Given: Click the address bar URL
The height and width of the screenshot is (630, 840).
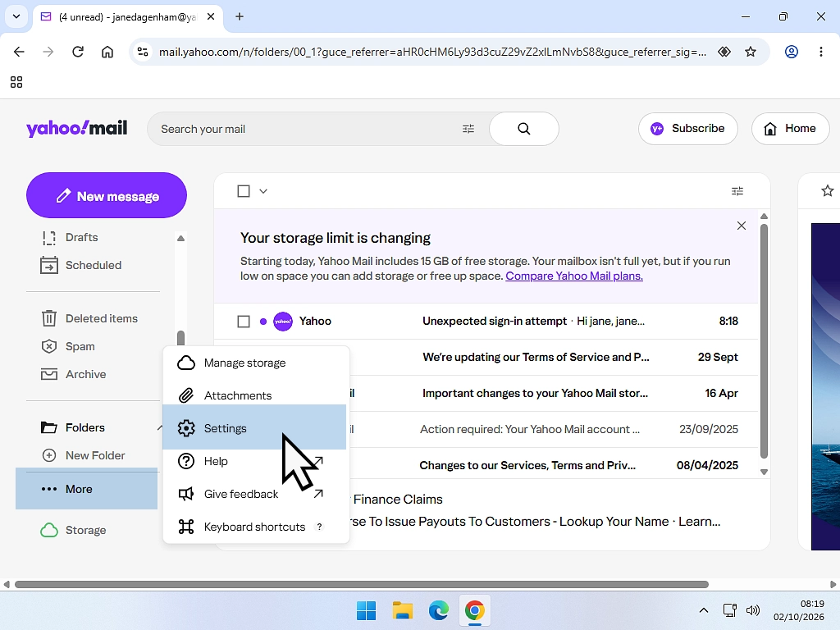Looking at the screenshot, I should point(432,52).
